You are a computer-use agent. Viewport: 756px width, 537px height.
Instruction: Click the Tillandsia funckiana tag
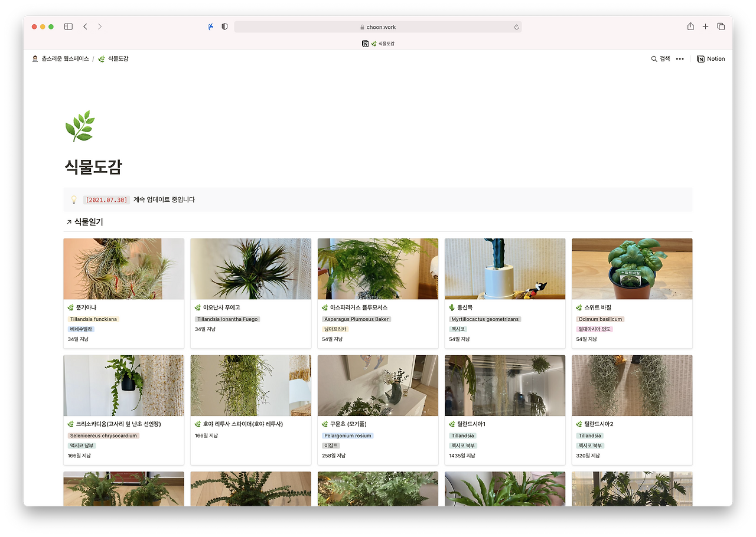(93, 319)
